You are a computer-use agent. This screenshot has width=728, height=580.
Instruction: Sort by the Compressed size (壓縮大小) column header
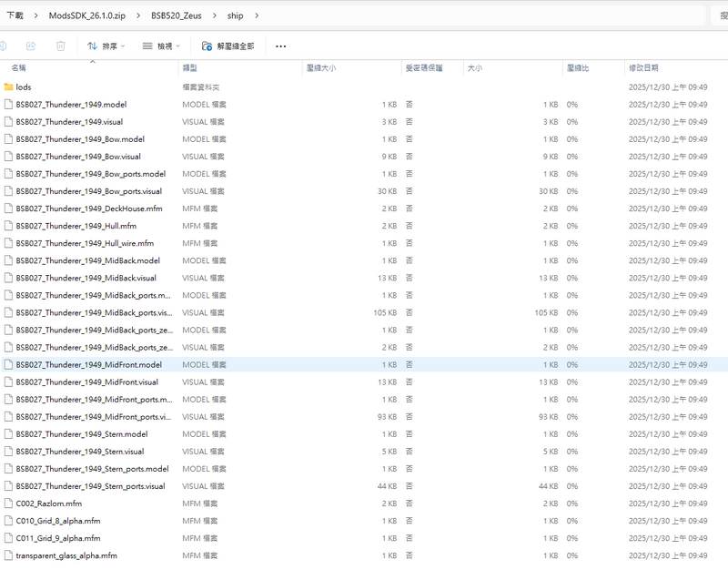coord(321,68)
